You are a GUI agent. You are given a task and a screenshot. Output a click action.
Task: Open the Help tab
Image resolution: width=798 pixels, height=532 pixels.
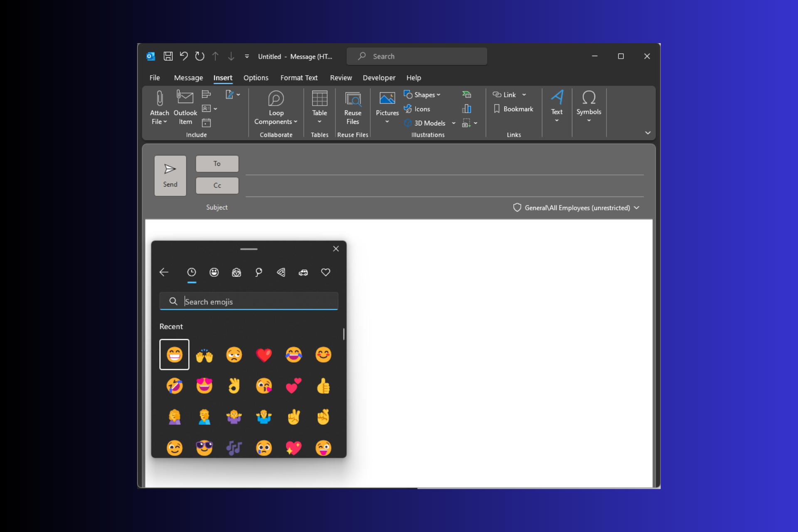coord(414,78)
